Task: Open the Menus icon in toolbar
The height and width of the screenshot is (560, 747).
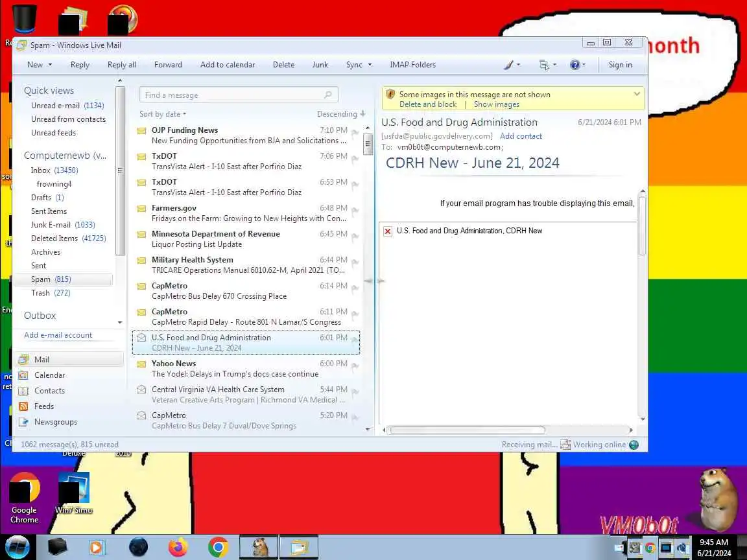Action: tap(544, 65)
